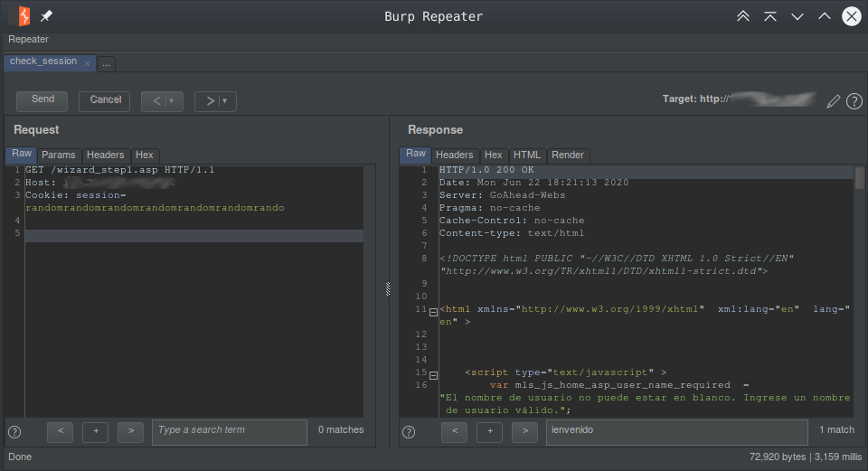
Task: Go to previous match in request search
Action: point(60,431)
